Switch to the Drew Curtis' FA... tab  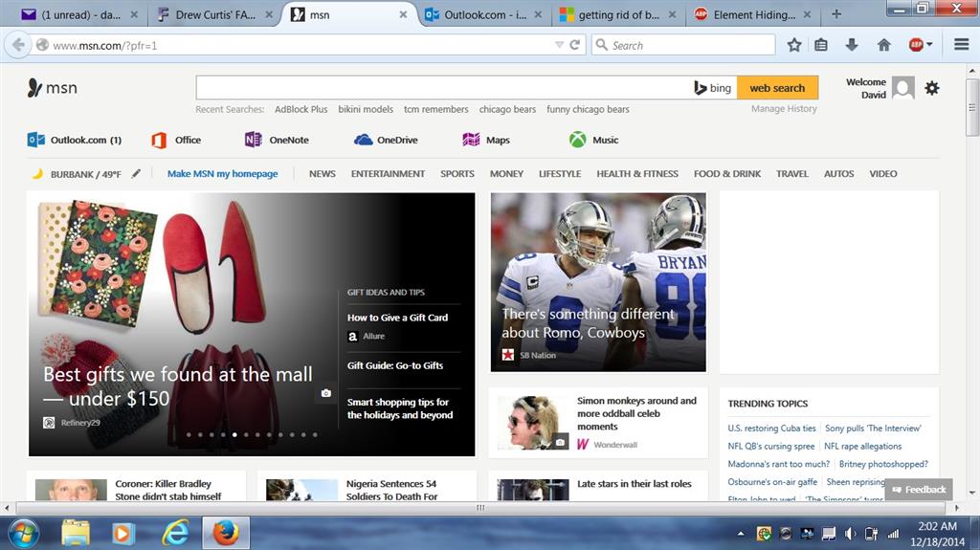tap(215, 14)
